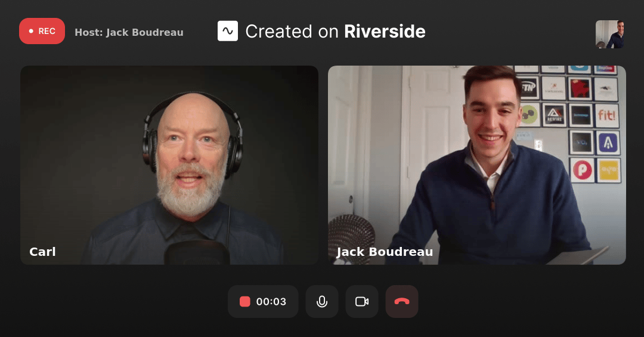
Task: Click the 'Jack Boudreau' name label on video
Action: pyautogui.click(x=385, y=252)
